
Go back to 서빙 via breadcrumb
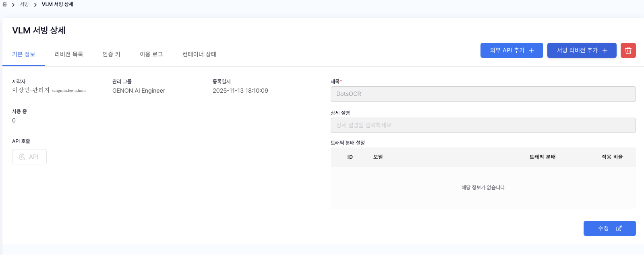pos(24,4)
